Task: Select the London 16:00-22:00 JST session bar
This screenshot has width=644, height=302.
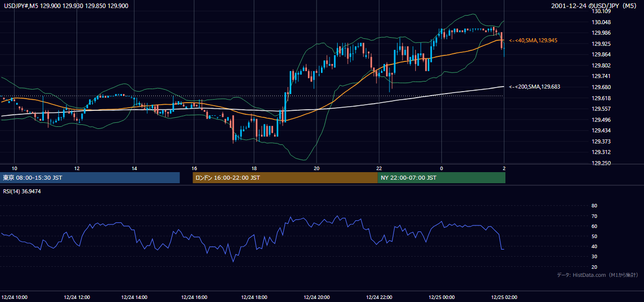Action: click(285, 178)
